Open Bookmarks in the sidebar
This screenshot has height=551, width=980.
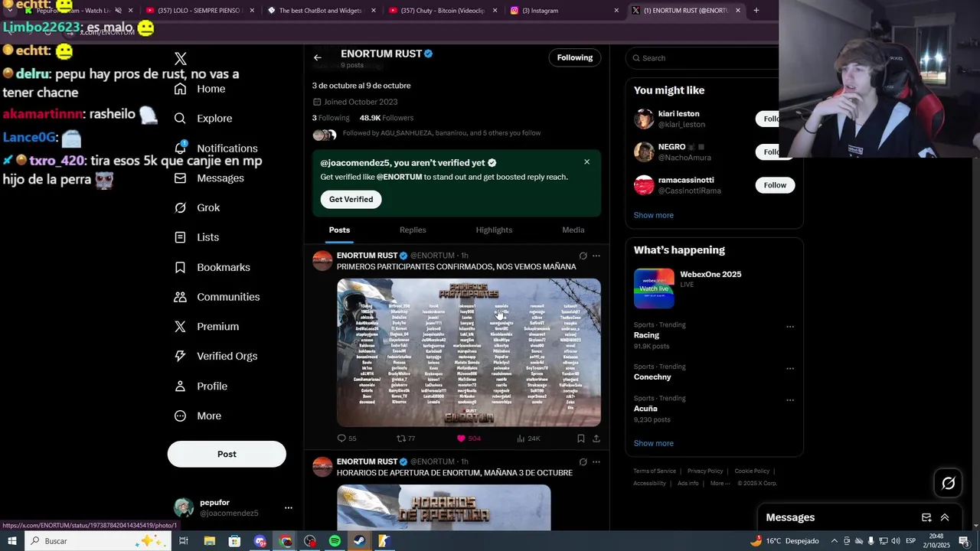(212, 267)
